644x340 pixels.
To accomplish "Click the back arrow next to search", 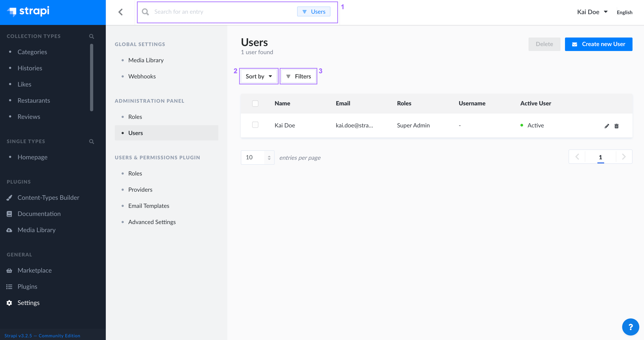I will pyautogui.click(x=121, y=12).
